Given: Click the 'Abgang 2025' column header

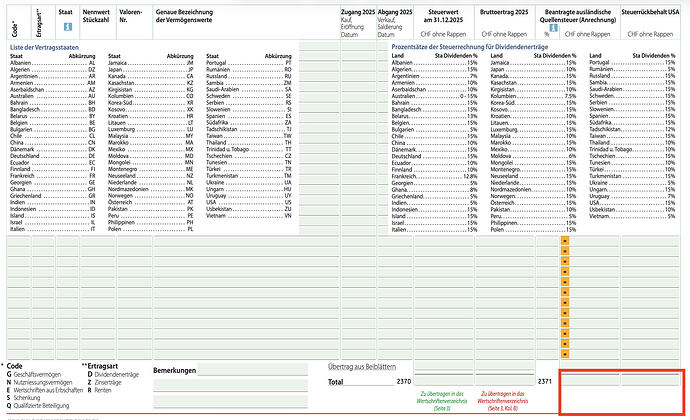Looking at the screenshot, I should pos(395,12).
